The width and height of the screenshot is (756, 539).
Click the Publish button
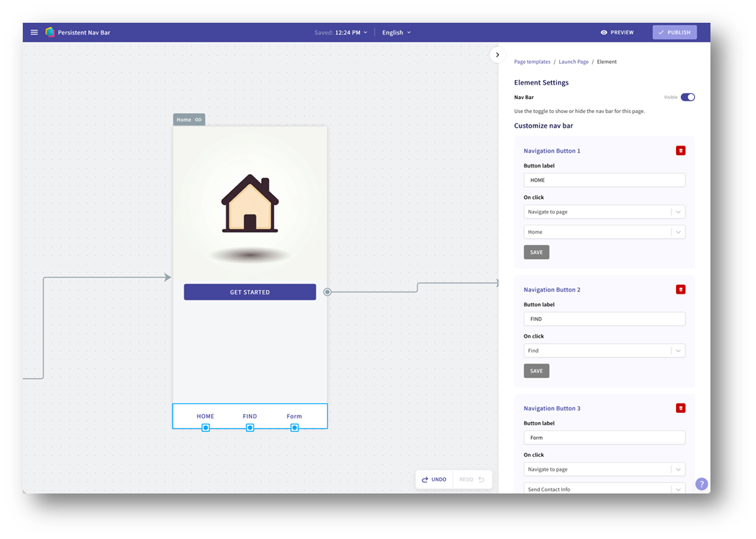[x=674, y=32]
